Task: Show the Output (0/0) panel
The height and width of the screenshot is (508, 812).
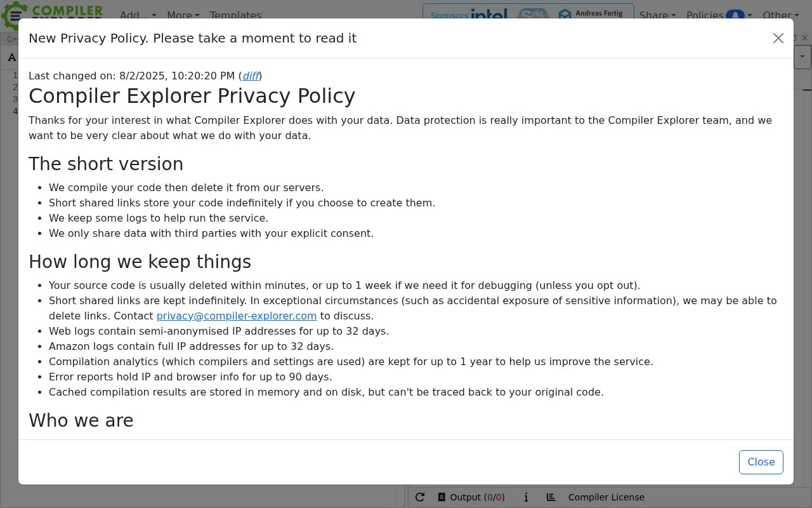Action: 471,498
